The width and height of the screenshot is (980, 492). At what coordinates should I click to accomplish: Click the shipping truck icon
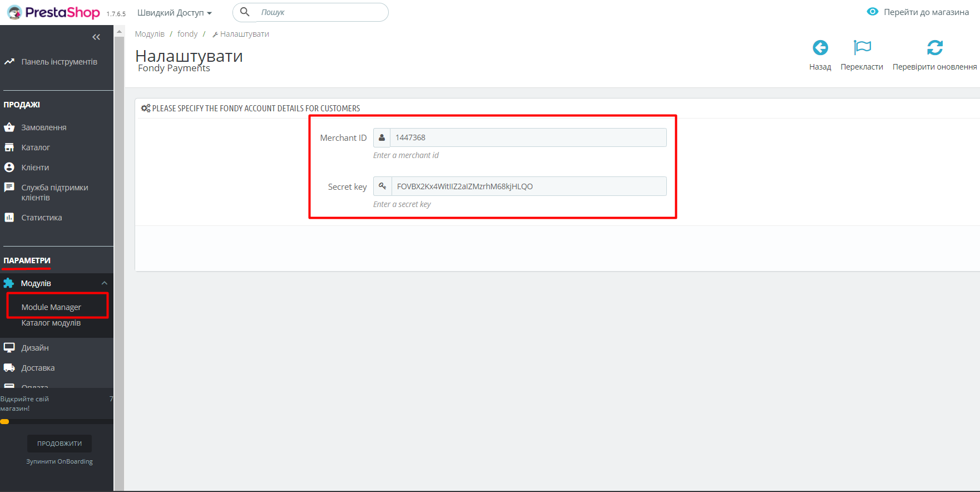point(9,368)
